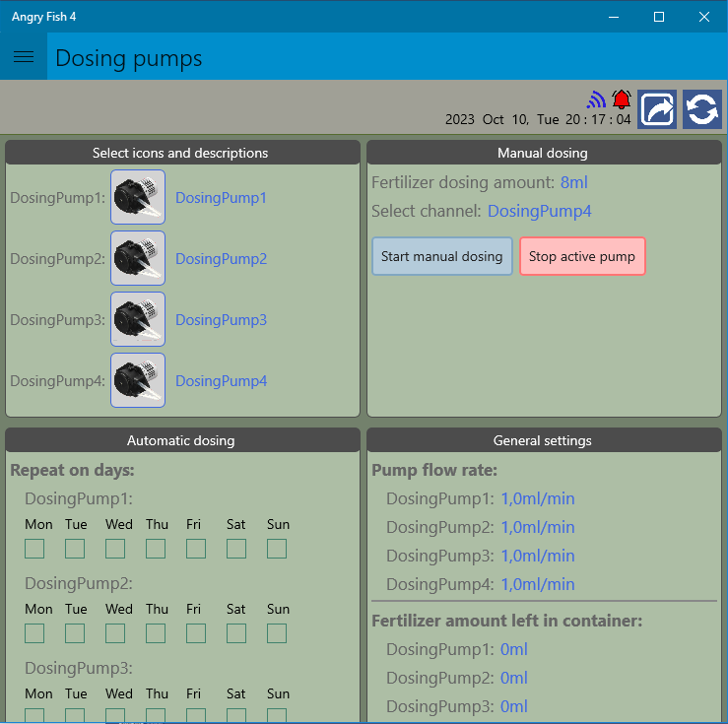The image size is (728, 724).
Task: Edit DosingPump3 flow rate 1,0ml/min
Action: pyautogui.click(x=538, y=556)
